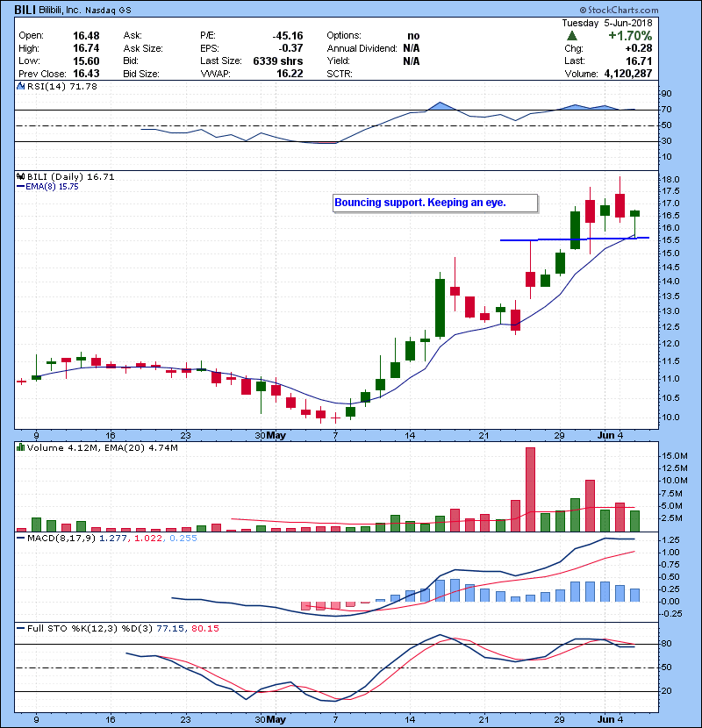Image resolution: width=702 pixels, height=728 pixels.
Task: Select the 'Bouncing support. Keeping an eye.' annotation
Action: click(x=435, y=203)
